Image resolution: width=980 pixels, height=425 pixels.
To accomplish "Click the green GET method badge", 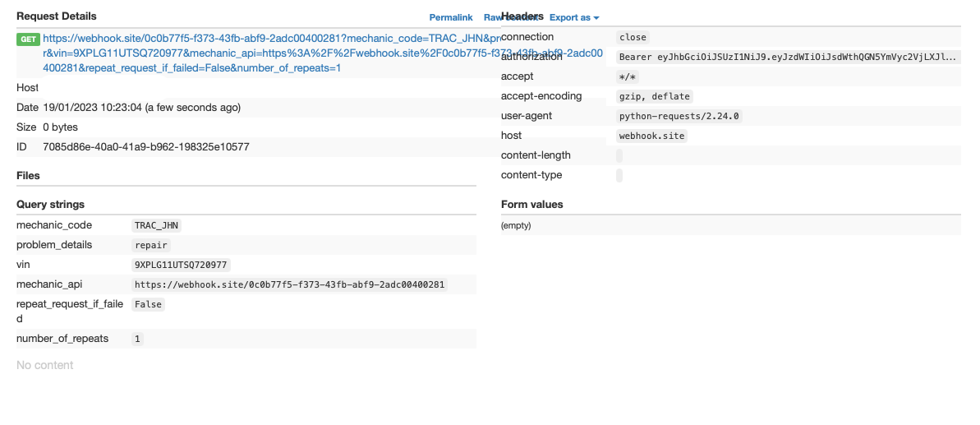I will coord(28,39).
